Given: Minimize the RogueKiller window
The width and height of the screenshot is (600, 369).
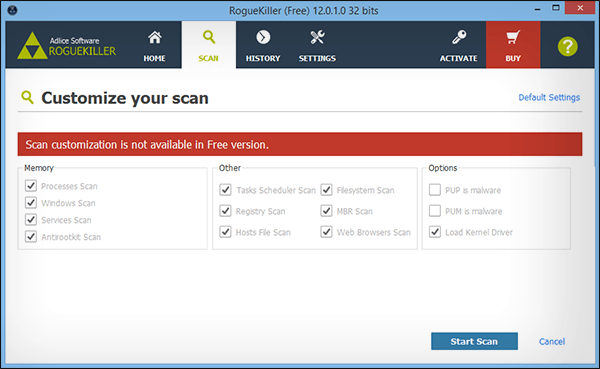Looking at the screenshot, I should (x=538, y=9).
